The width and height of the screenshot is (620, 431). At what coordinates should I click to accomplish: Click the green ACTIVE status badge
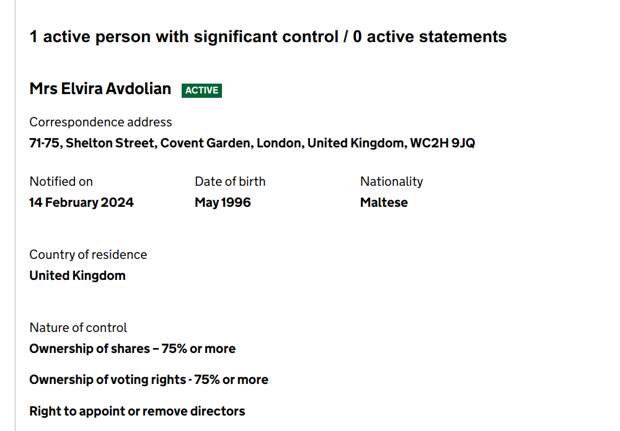click(202, 91)
